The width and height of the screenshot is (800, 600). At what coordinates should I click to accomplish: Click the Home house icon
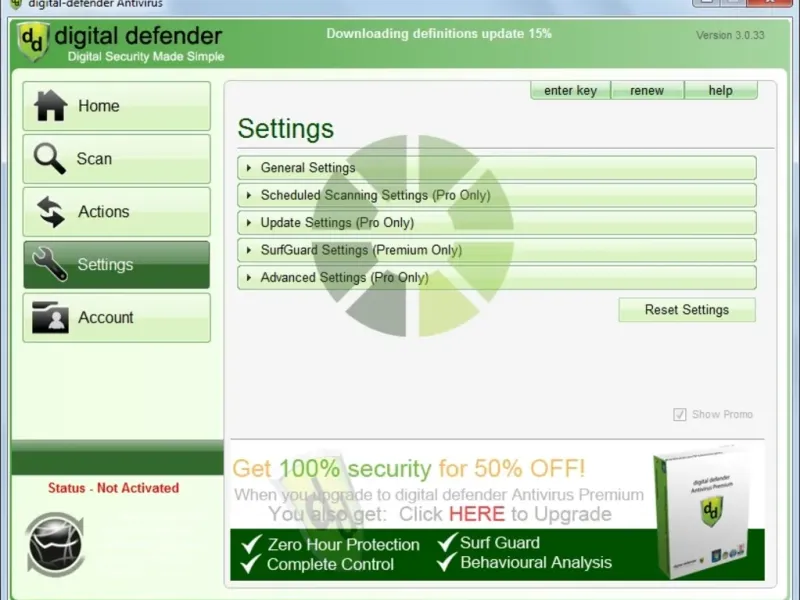click(50, 106)
